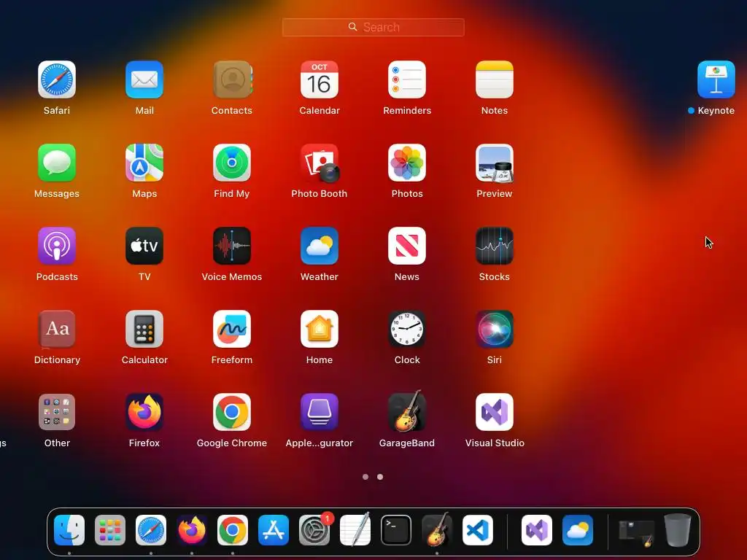Click the Launchpad icon in the Dock
The image size is (747, 560).
pos(110,530)
